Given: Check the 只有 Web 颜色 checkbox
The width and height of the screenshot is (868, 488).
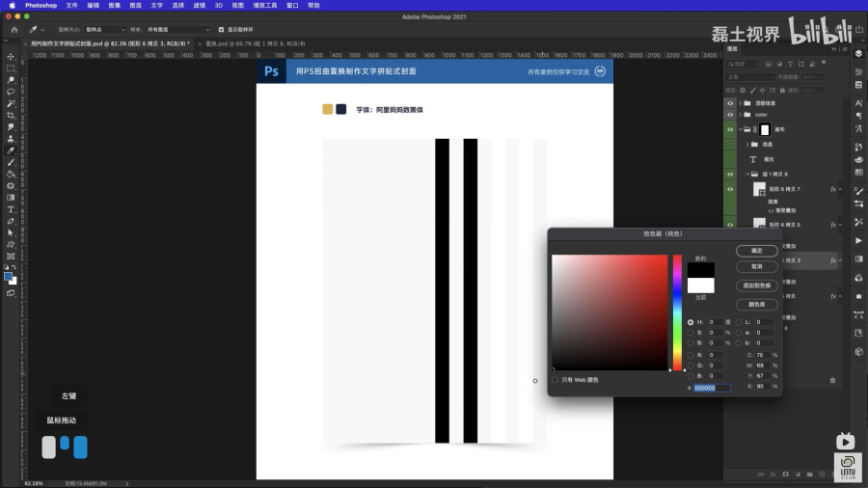Looking at the screenshot, I should (x=555, y=380).
